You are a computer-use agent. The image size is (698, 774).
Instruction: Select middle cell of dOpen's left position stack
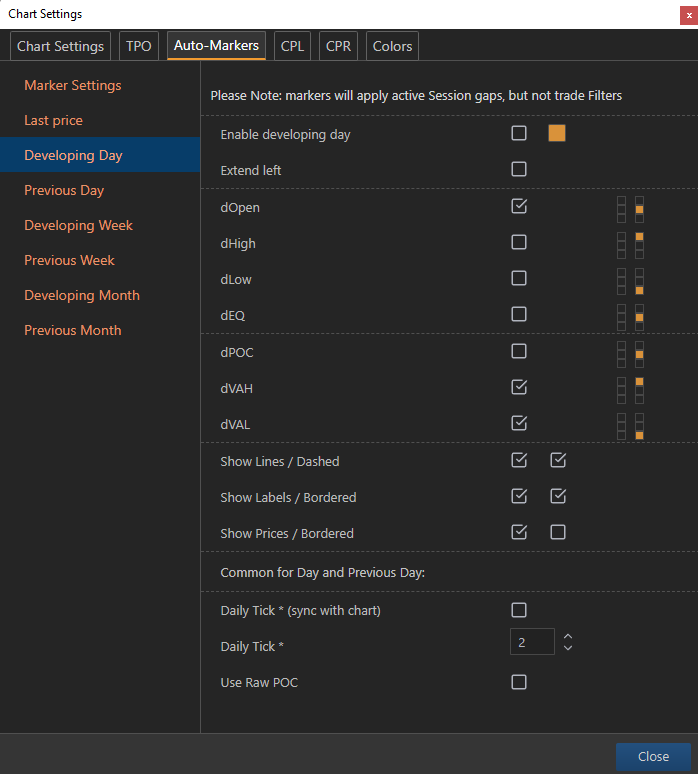pos(621,210)
